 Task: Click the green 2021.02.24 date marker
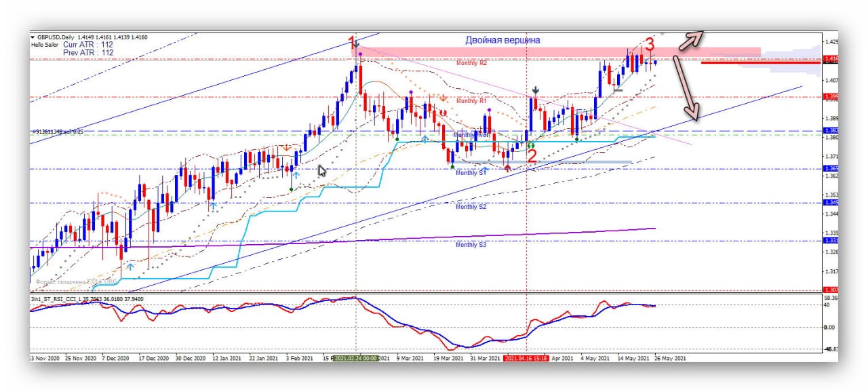point(355,357)
